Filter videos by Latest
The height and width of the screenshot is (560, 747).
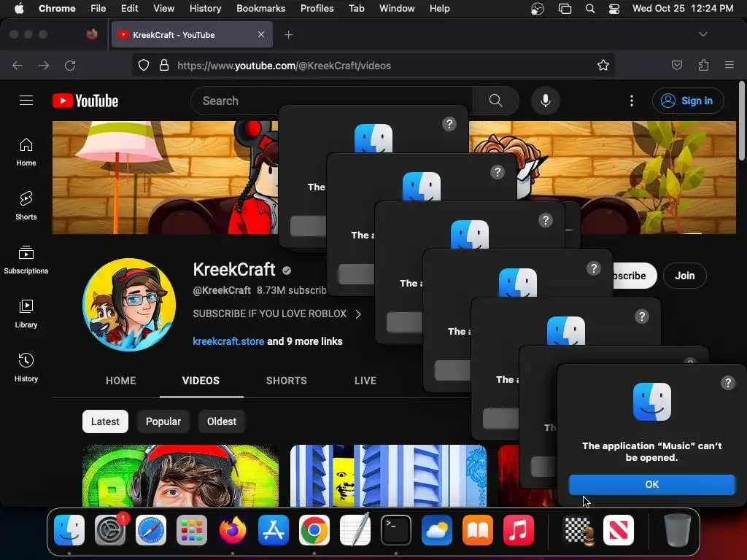(105, 421)
